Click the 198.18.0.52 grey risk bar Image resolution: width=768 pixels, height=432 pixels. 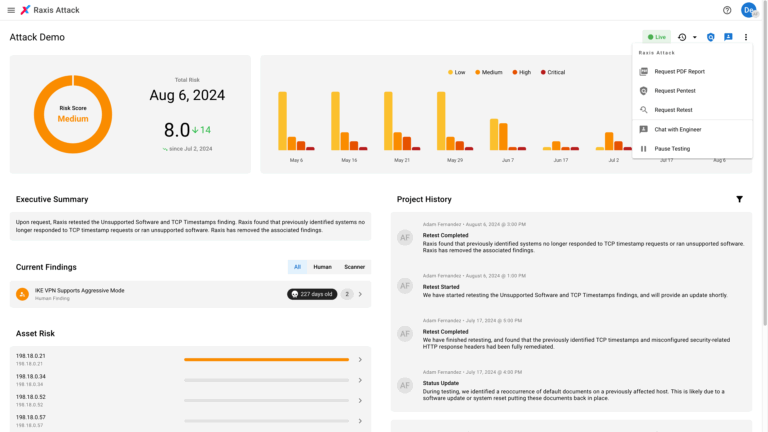click(266, 401)
